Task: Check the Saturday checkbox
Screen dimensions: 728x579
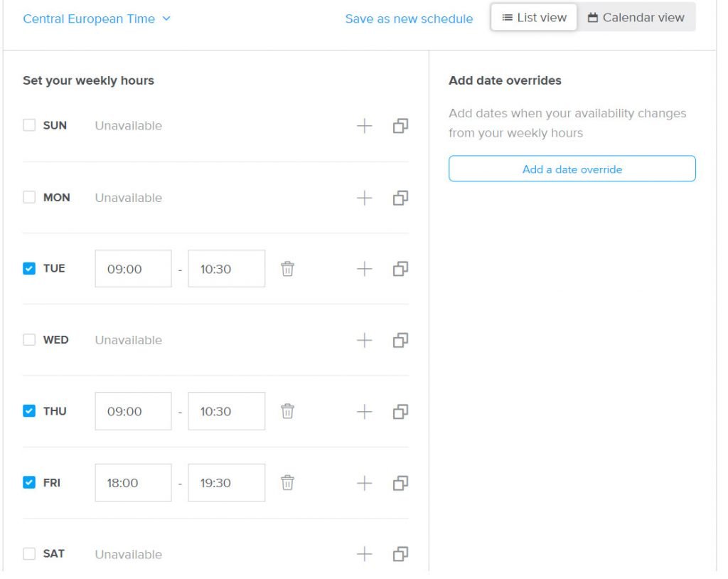Action: click(x=29, y=554)
